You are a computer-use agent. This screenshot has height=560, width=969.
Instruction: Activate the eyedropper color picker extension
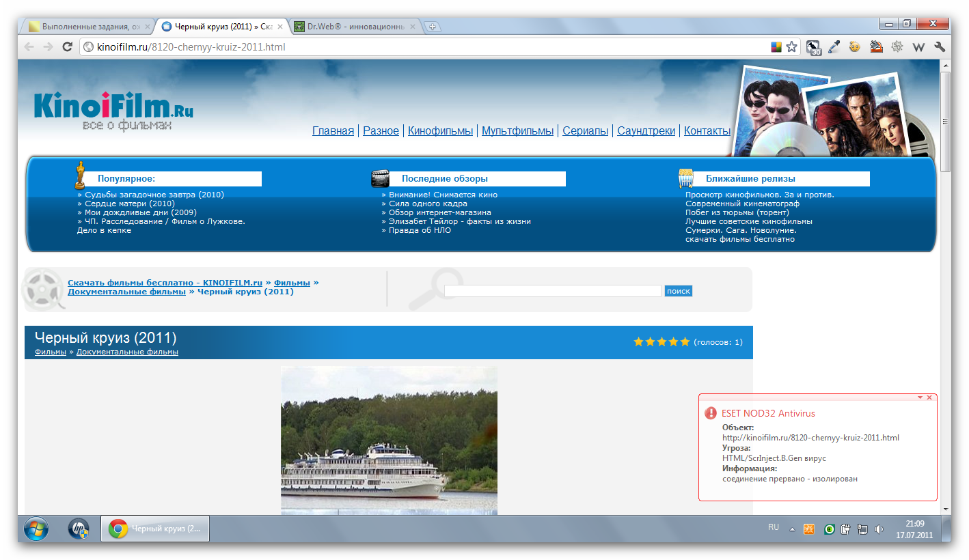click(834, 47)
